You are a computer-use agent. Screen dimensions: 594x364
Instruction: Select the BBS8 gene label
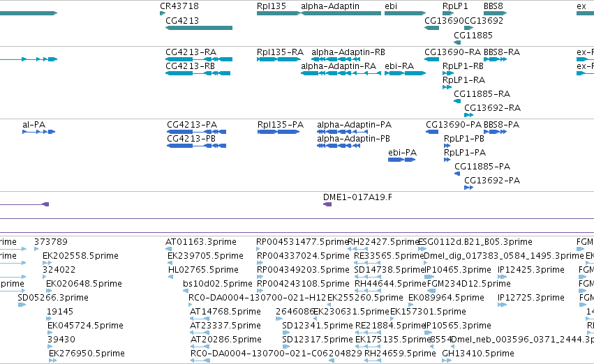click(493, 6)
